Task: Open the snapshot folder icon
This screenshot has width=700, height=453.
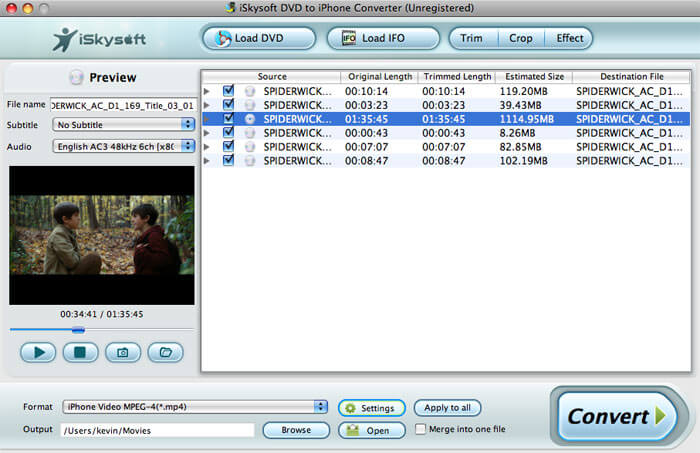Action: (166, 352)
